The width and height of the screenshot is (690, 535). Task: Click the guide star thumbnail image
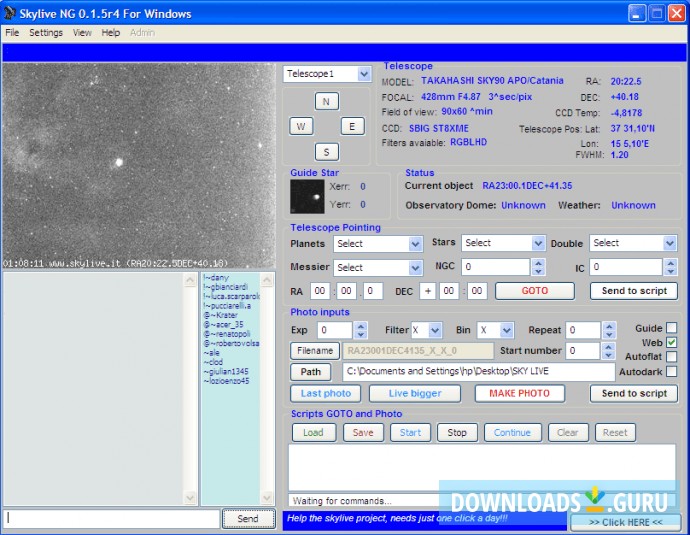pyautogui.click(x=306, y=196)
